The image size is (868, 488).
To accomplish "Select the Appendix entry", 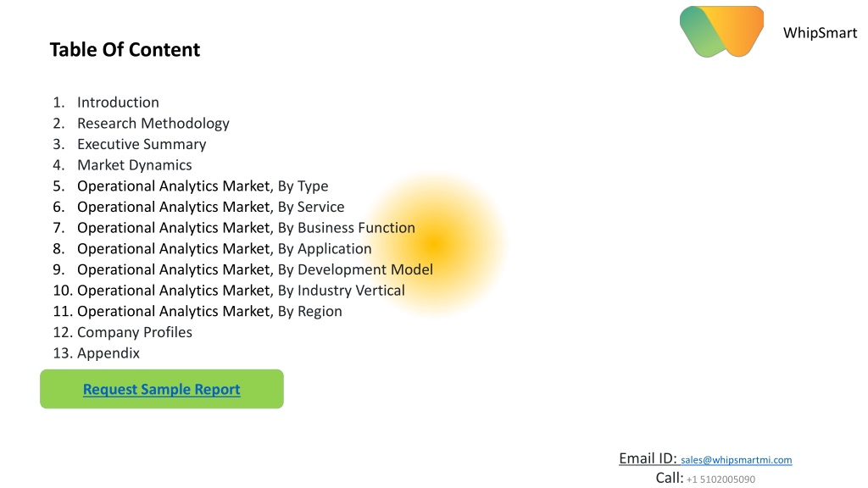I will [108, 353].
